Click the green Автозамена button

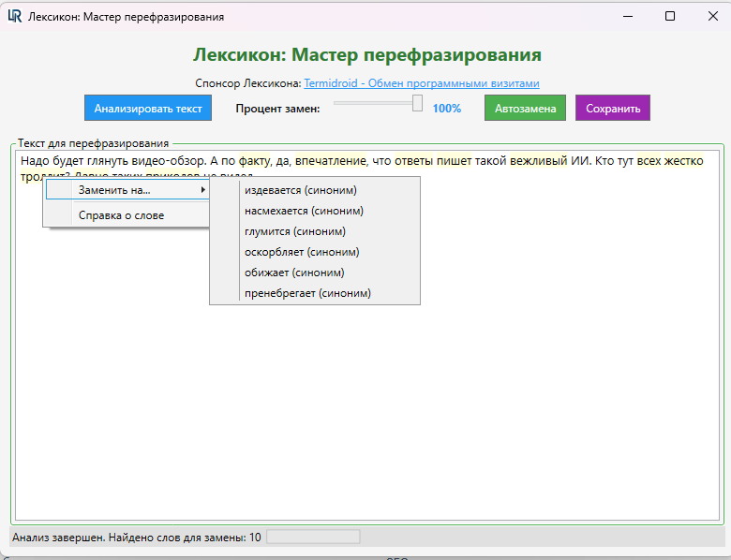pyautogui.click(x=525, y=108)
